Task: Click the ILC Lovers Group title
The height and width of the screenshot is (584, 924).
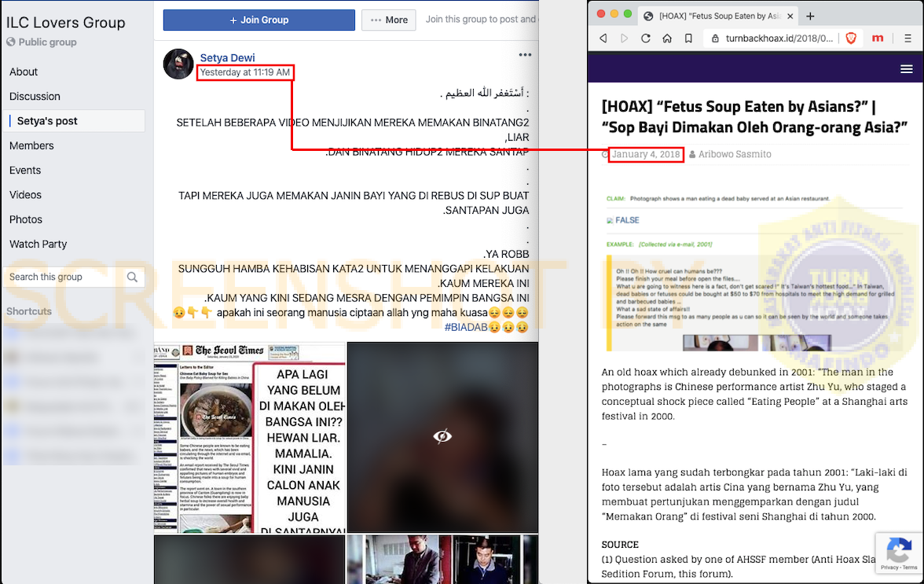Action: pyautogui.click(x=66, y=22)
